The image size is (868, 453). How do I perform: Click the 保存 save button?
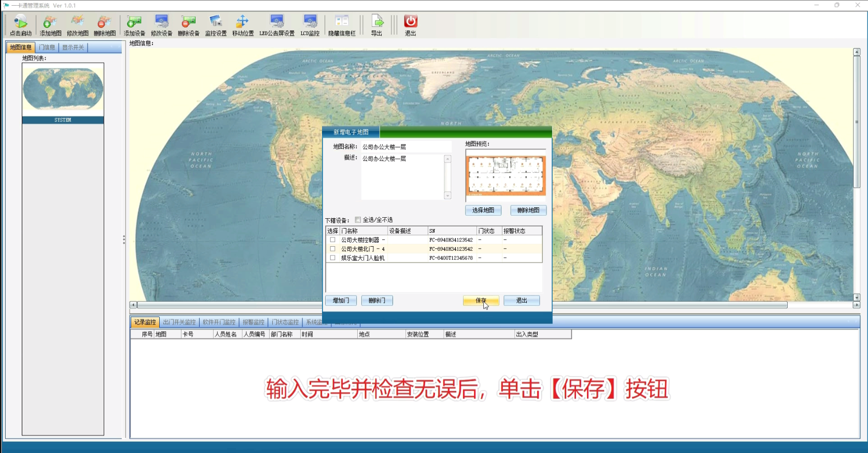[x=481, y=301]
